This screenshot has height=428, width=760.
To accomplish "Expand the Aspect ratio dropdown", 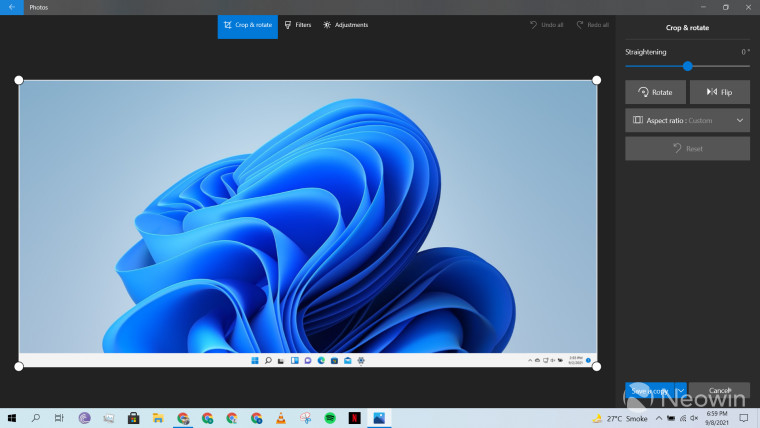I will click(687, 120).
